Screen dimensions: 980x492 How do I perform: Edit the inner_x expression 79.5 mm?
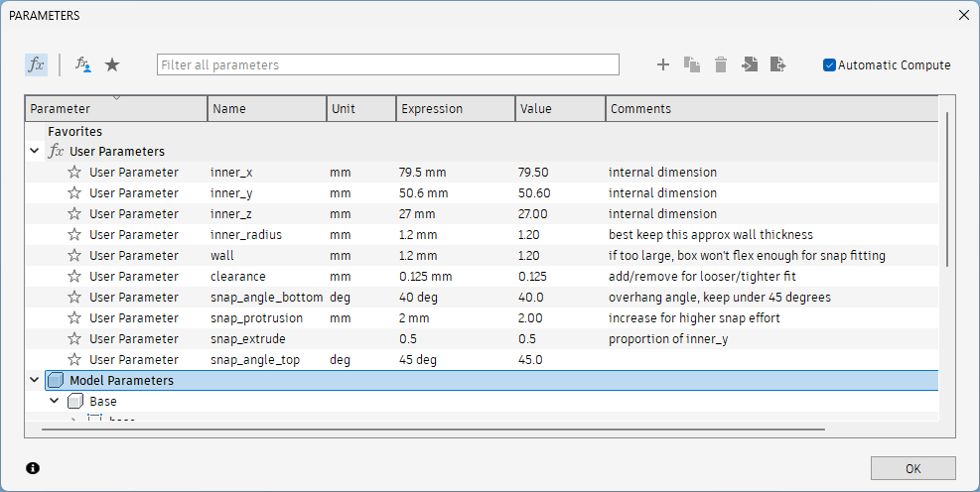coord(422,173)
